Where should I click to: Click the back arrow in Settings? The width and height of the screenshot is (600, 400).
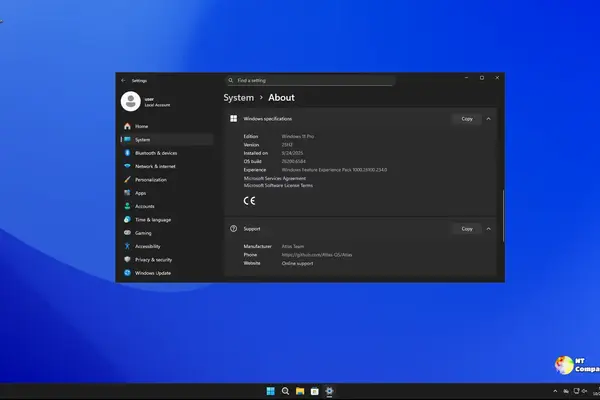coord(123,79)
